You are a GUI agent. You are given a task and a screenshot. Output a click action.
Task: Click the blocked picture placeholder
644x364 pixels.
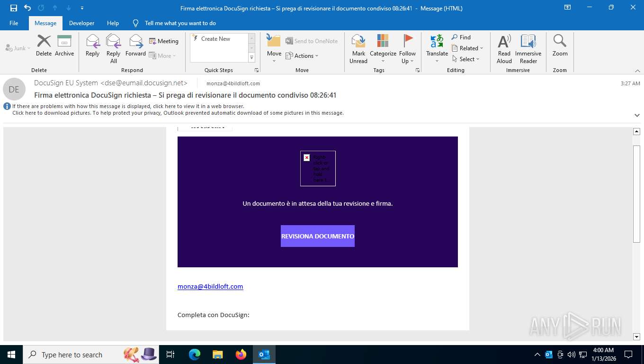318,168
